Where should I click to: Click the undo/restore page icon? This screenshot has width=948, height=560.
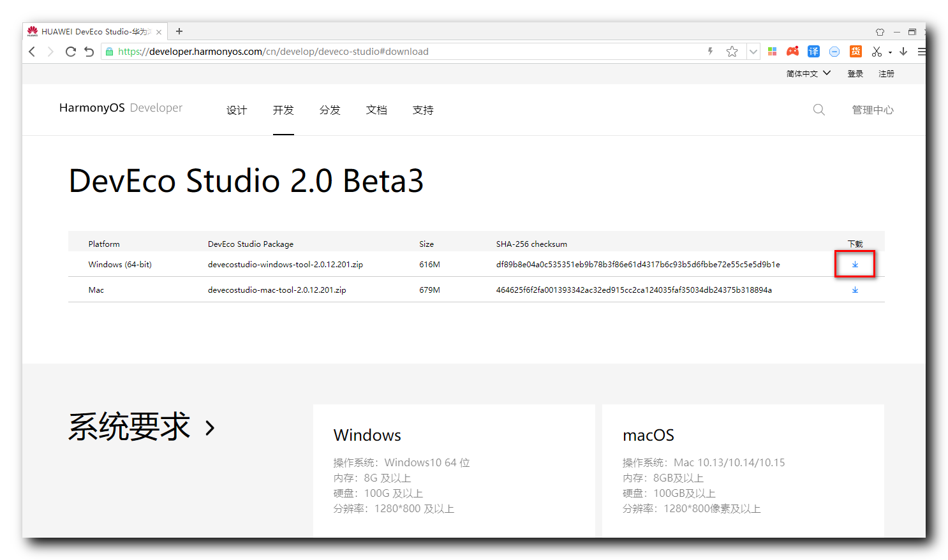(x=89, y=52)
